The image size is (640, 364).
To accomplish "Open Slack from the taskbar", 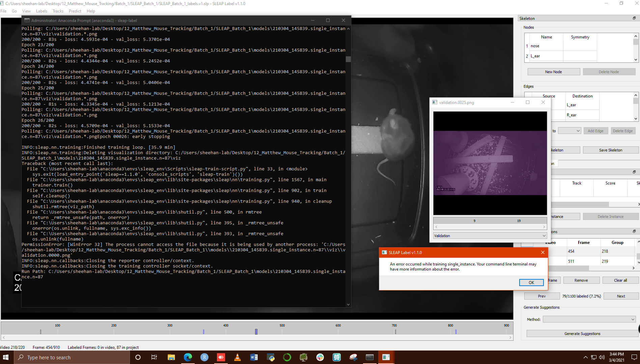I will (320, 357).
